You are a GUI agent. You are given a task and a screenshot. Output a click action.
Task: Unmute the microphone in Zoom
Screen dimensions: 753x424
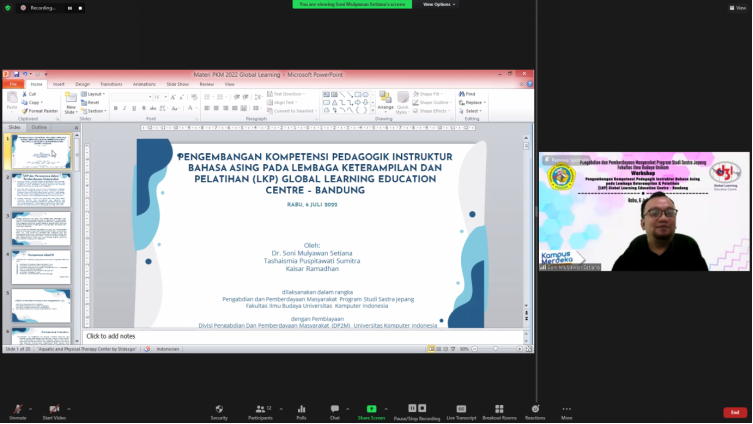[x=18, y=412]
